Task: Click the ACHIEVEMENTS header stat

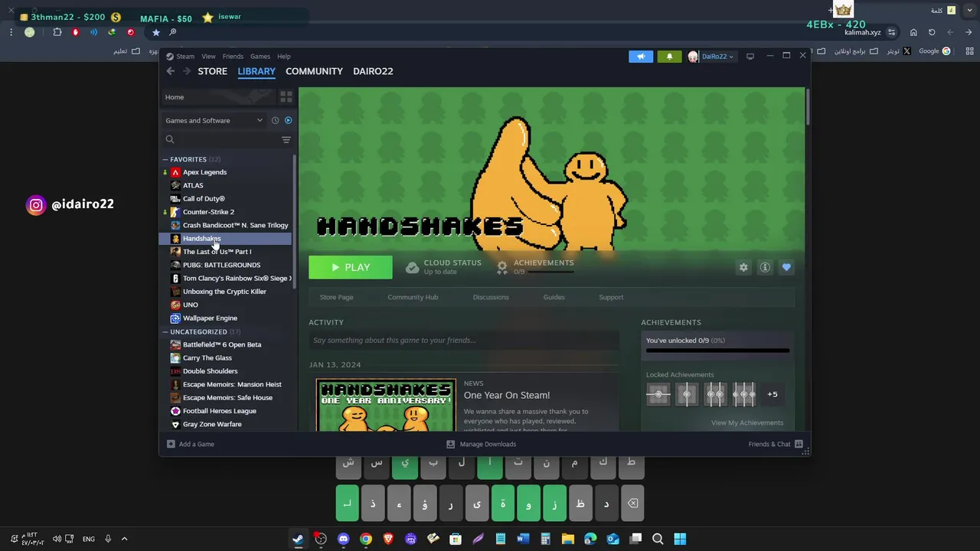Action: (x=535, y=266)
